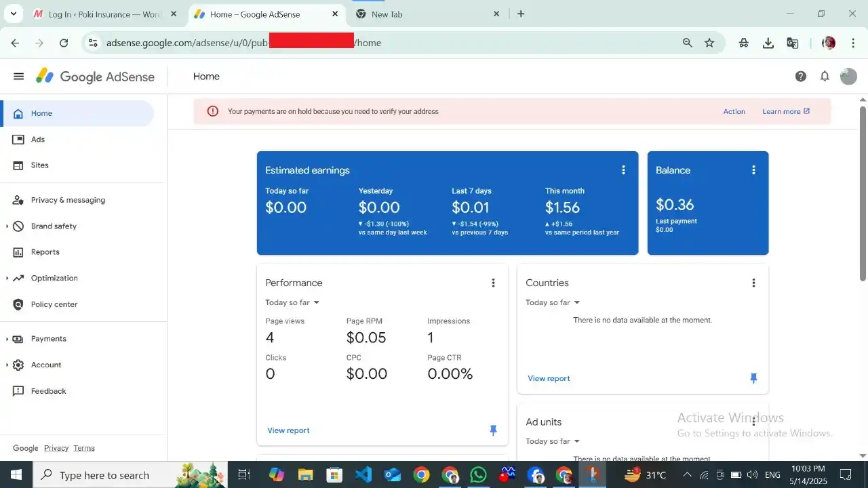Open the Google Translate icon in toolbar

(x=792, y=43)
